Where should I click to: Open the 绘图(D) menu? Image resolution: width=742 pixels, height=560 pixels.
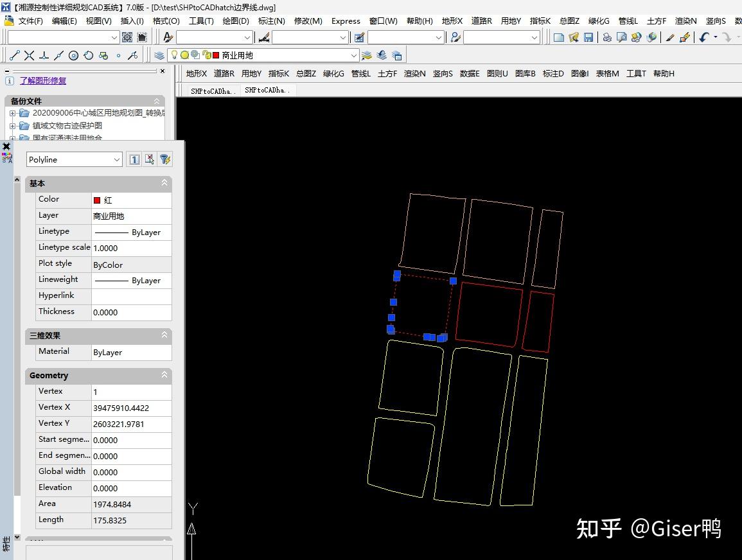235,21
